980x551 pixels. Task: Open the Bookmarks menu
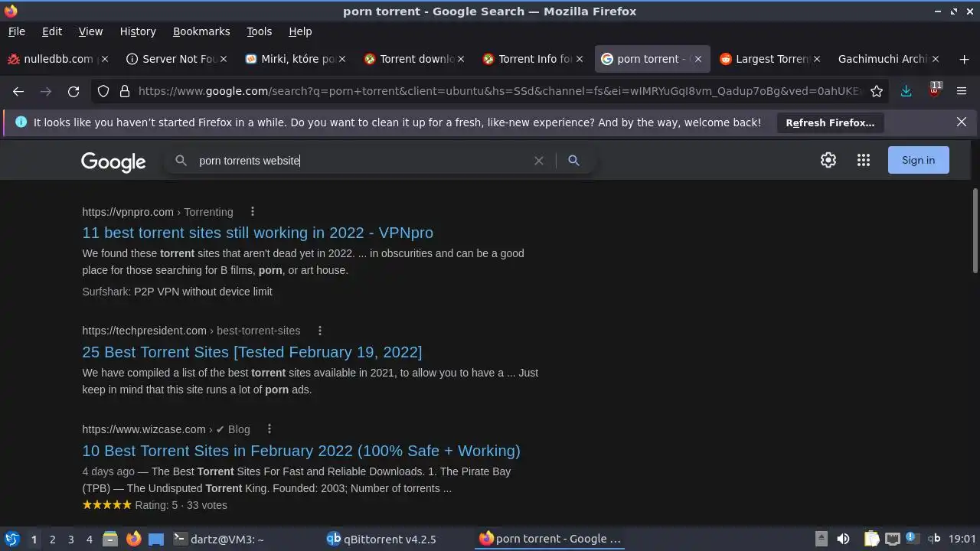201,31
